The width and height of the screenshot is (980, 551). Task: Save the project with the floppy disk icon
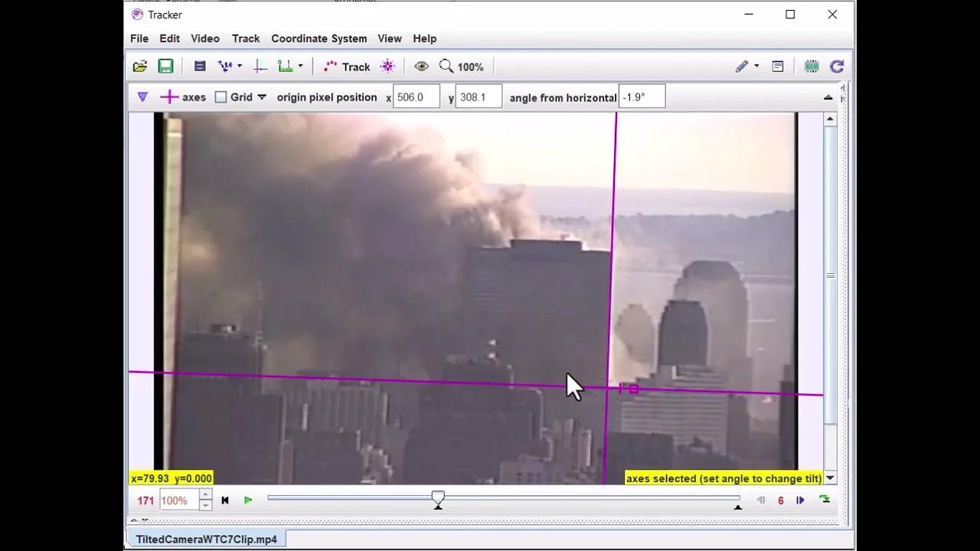tap(165, 67)
